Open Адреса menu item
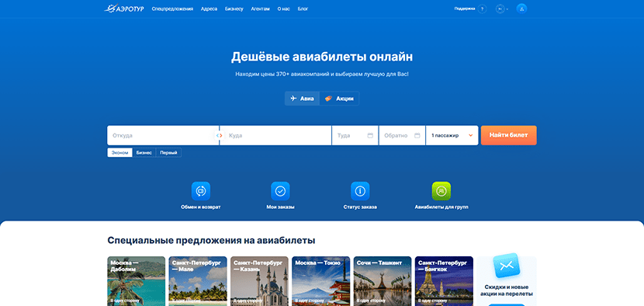This screenshot has width=644, height=306. (x=209, y=9)
